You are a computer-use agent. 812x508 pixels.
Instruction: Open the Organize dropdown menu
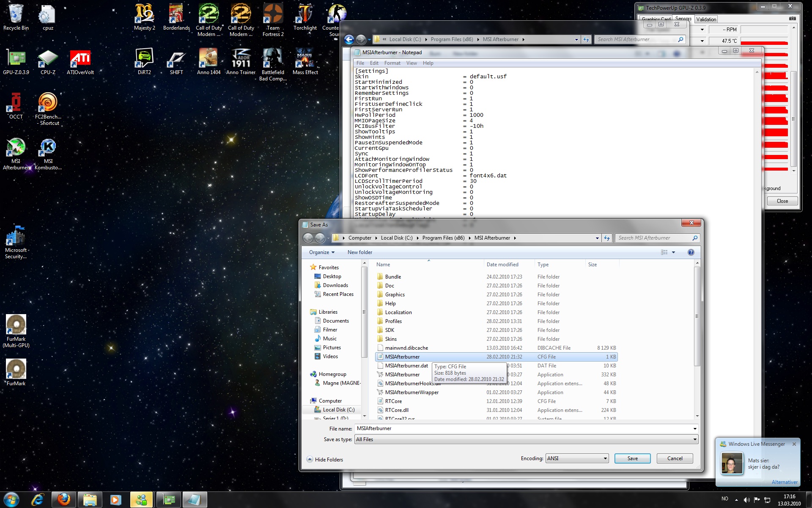(321, 252)
